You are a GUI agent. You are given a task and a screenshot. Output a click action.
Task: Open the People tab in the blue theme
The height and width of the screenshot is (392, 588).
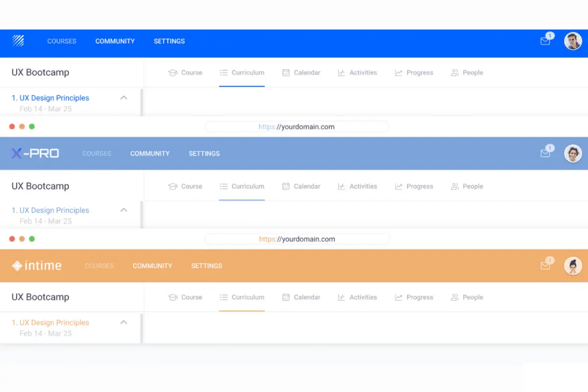tap(467, 73)
